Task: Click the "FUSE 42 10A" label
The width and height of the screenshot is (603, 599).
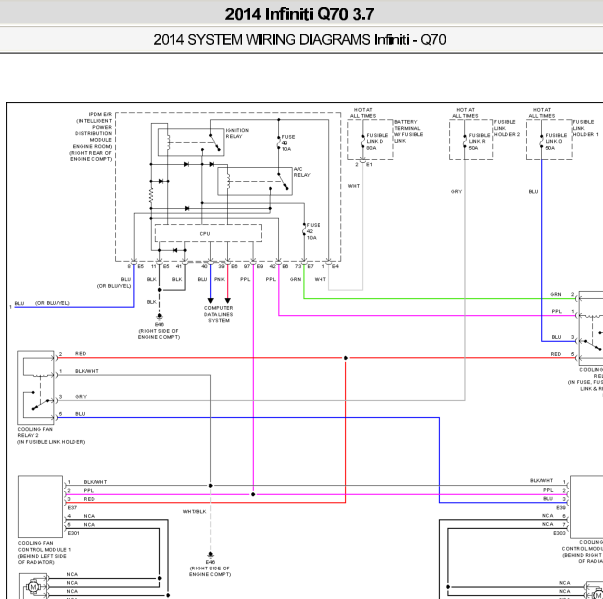Action: [x=313, y=231]
